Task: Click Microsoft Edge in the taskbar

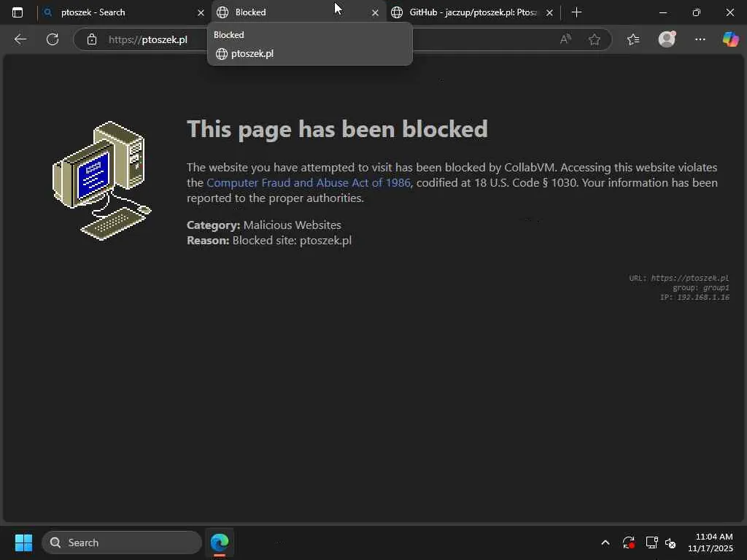Action: 220,542
